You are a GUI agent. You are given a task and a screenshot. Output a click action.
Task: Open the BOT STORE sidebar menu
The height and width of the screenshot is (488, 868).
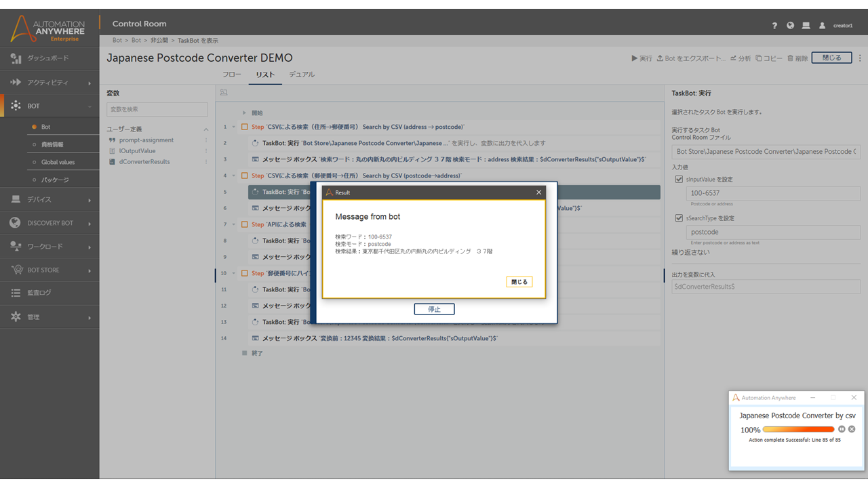(x=50, y=270)
